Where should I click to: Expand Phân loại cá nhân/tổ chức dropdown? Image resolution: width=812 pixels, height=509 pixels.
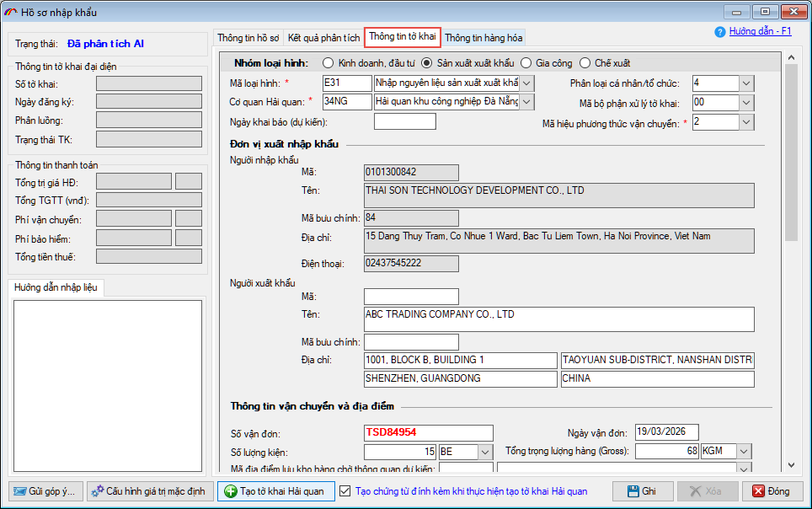point(746,83)
